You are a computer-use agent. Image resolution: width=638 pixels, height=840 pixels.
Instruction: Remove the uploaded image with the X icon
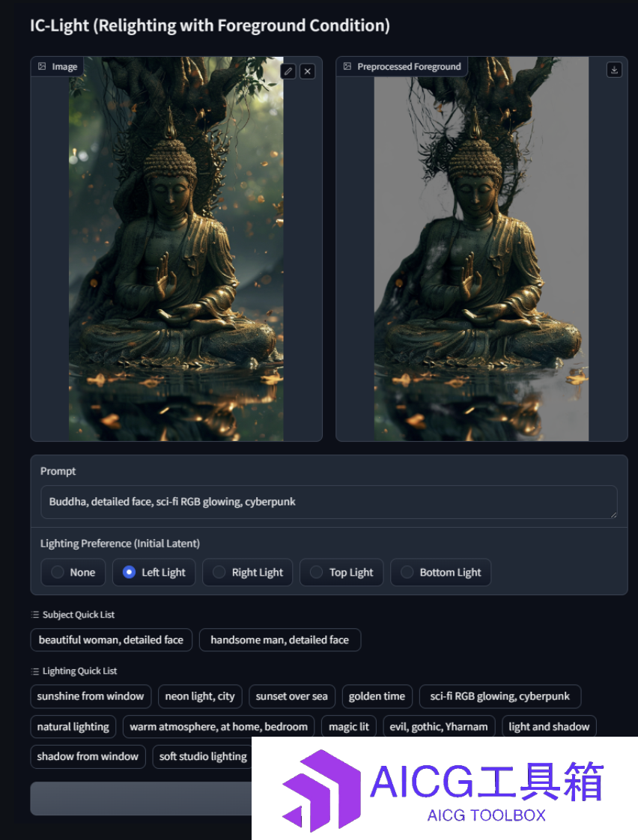click(308, 71)
